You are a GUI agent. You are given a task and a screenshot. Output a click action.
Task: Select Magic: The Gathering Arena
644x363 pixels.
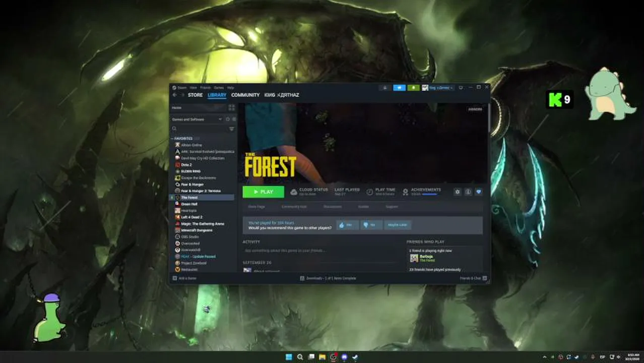click(203, 224)
